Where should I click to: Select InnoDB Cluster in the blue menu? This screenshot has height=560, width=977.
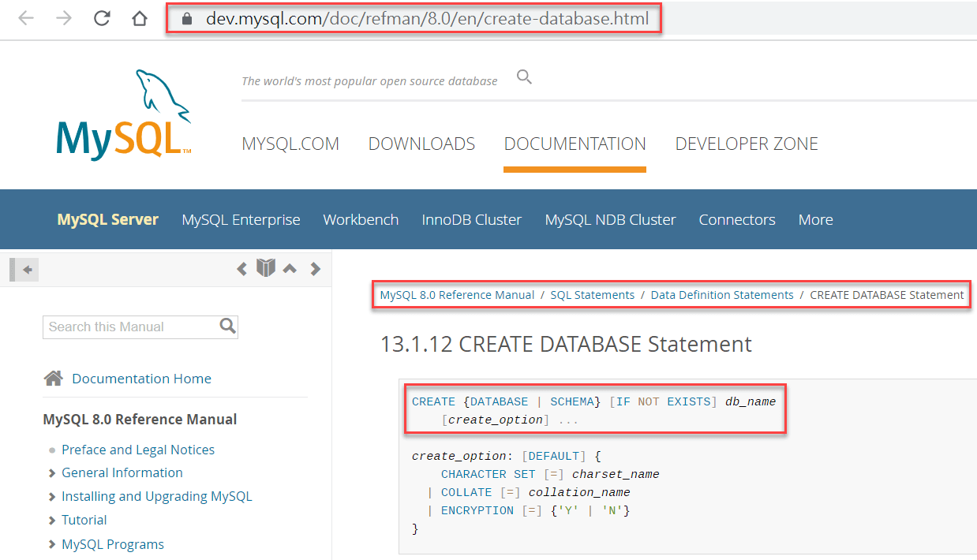[x=472, y=220]
